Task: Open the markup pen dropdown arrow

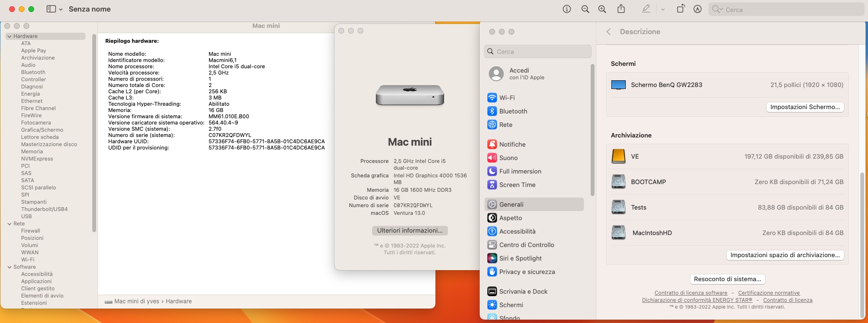Action: (663, 9)
